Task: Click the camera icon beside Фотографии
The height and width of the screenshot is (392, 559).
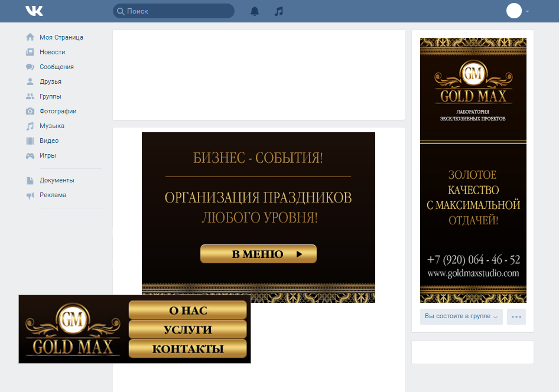Action: pyautogui.click(x=30, y=111)
